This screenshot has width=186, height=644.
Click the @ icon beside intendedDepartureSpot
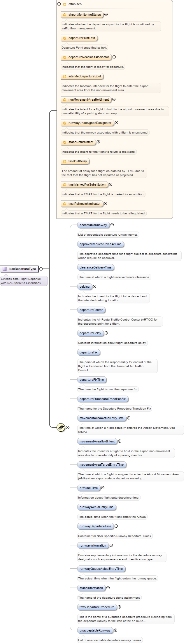[65, 76]
